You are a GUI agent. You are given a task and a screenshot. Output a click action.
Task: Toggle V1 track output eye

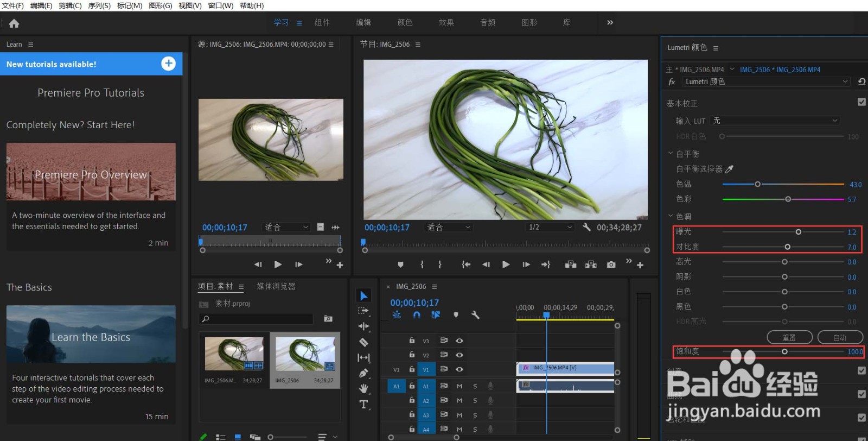click(x=459, y=369)
